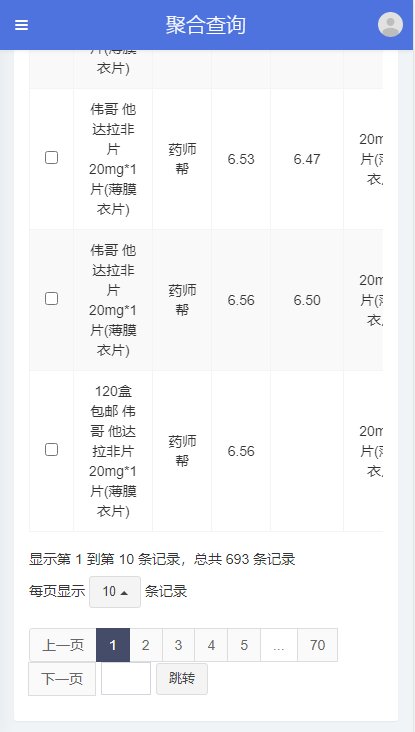Select the ellipsis pagination item
The height and width of the screenshot is (732, 415).
tap(279, 645)
